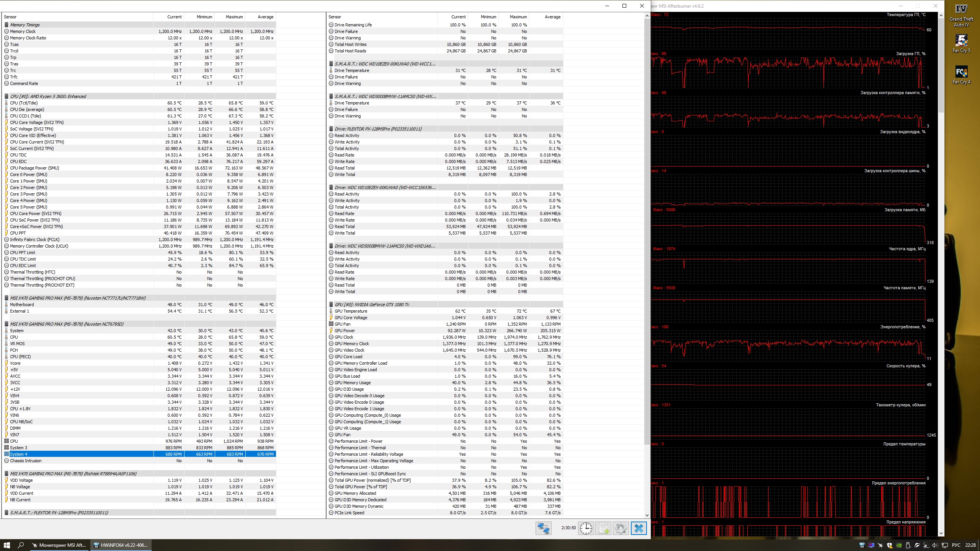Collapse Drive: PLEXTOR PX-128M5Pro group header
The image size is (980, 551).
377,129
